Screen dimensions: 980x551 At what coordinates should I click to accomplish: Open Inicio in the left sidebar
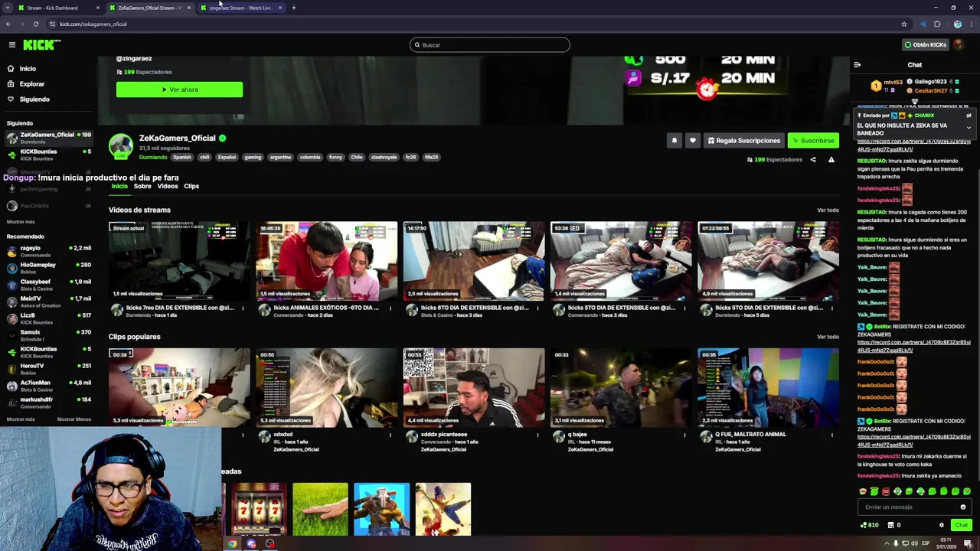click(28, 69)
